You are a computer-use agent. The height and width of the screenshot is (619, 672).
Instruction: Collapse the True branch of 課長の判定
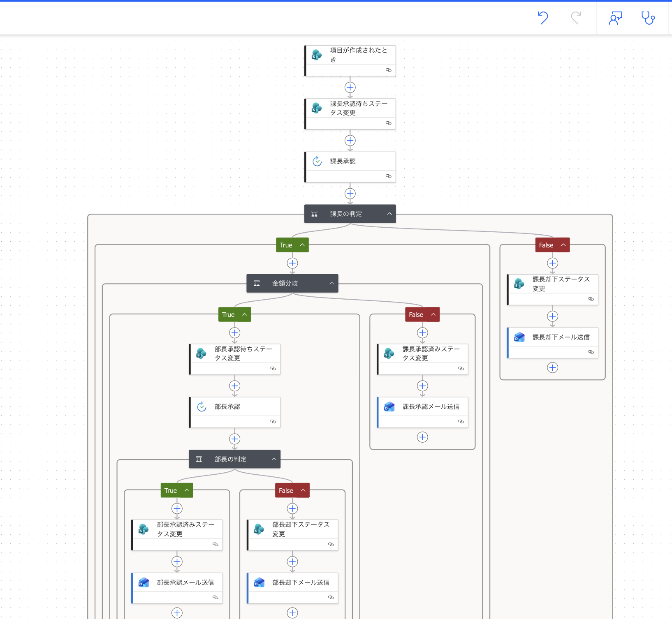302,245
